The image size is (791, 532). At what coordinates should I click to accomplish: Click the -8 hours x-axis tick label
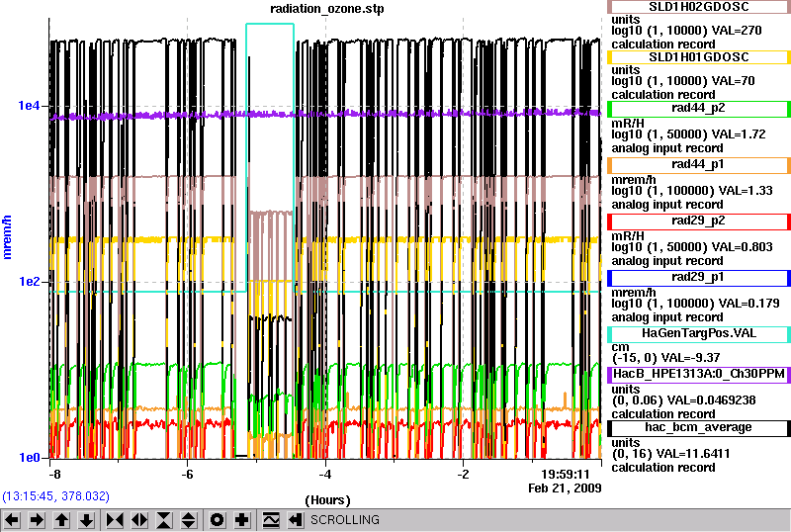click(x=54, y=475)
